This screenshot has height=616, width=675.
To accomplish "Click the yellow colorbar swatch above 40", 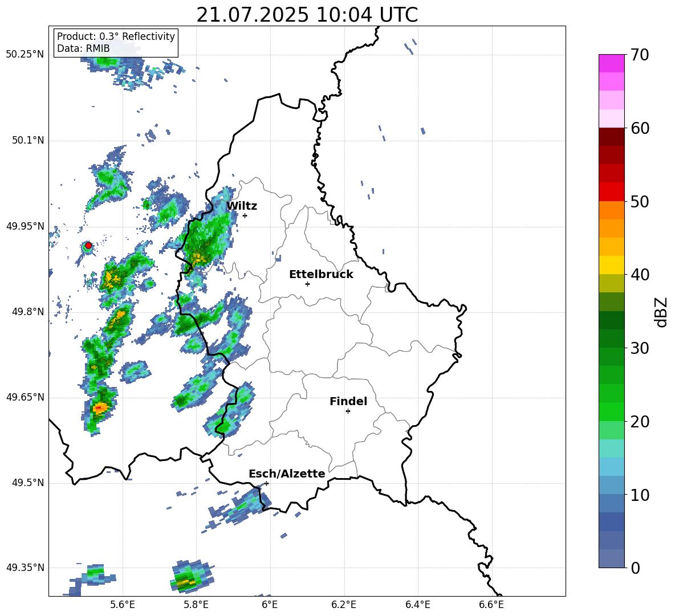I will click(611, 265).
